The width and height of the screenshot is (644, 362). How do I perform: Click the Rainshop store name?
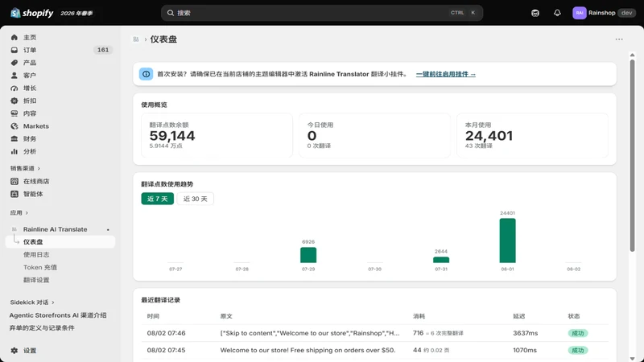click(601, 13)
